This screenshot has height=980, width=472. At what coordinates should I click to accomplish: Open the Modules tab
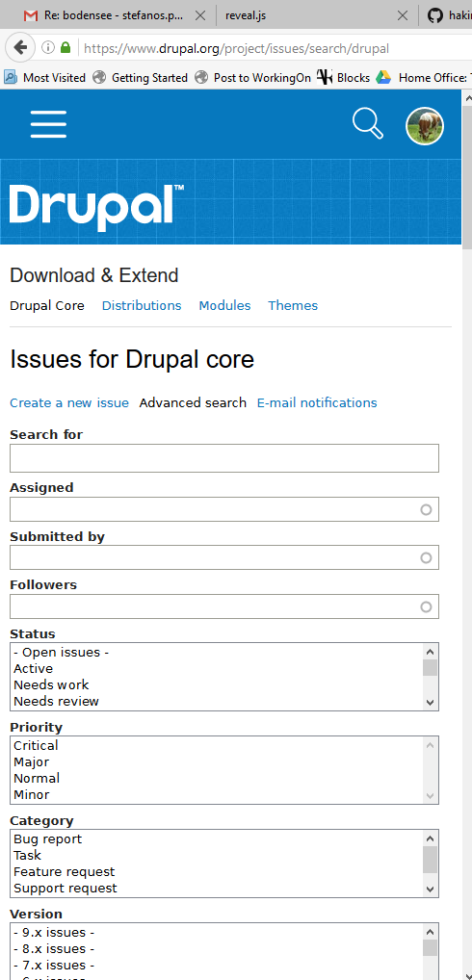click(224, 305)
